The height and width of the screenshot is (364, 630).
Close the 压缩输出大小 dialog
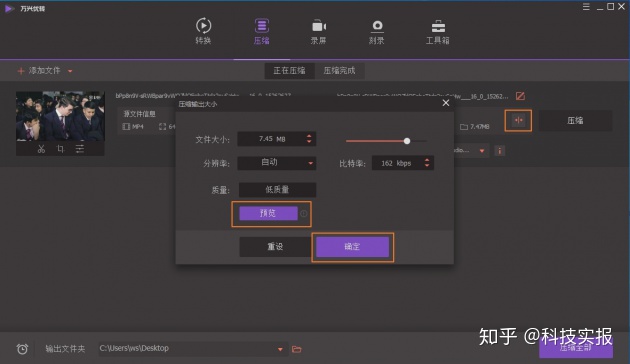click(446, 103)
